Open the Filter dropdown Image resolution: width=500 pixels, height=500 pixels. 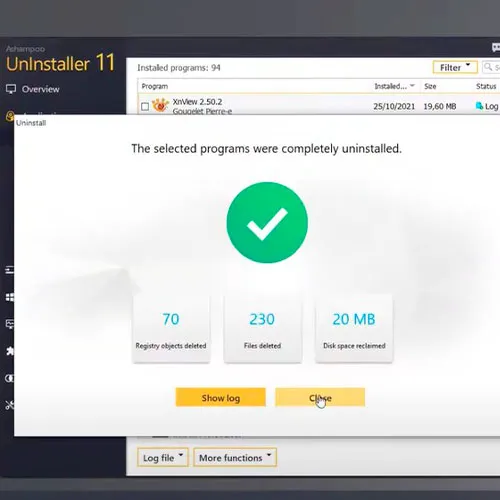point(455,67)
